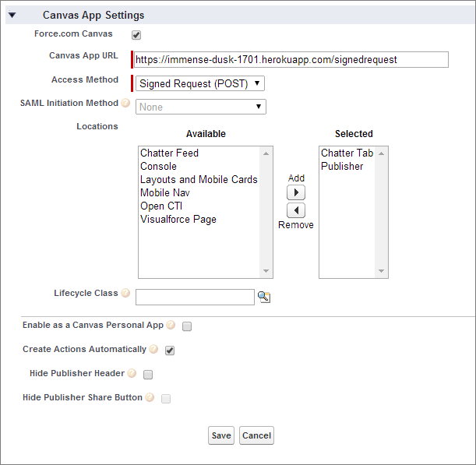Click Selected list scroll up arrow
This screenshot has height=465, width=476.
tap(381, 153)
